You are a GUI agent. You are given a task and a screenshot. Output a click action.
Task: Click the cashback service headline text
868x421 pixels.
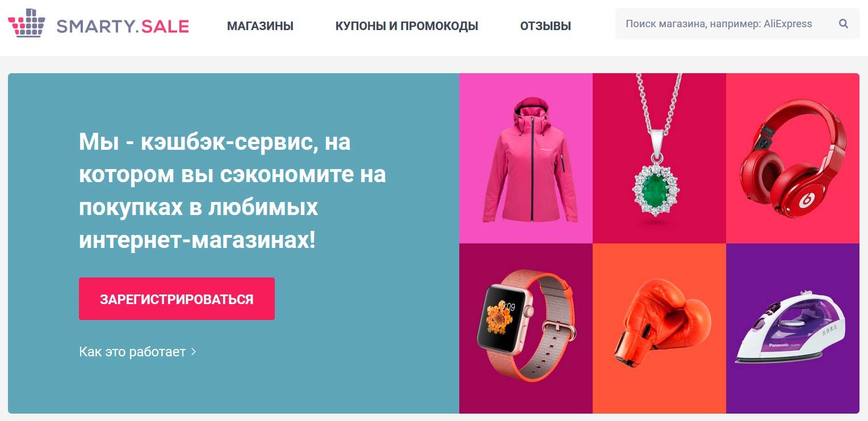pos(232,191)
